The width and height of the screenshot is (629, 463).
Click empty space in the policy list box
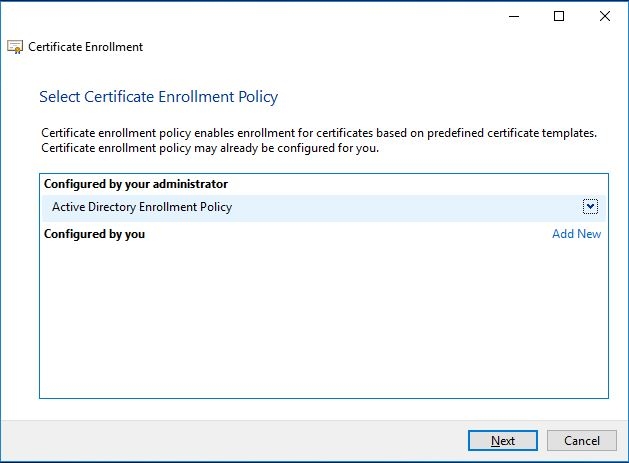click(324, 321)
